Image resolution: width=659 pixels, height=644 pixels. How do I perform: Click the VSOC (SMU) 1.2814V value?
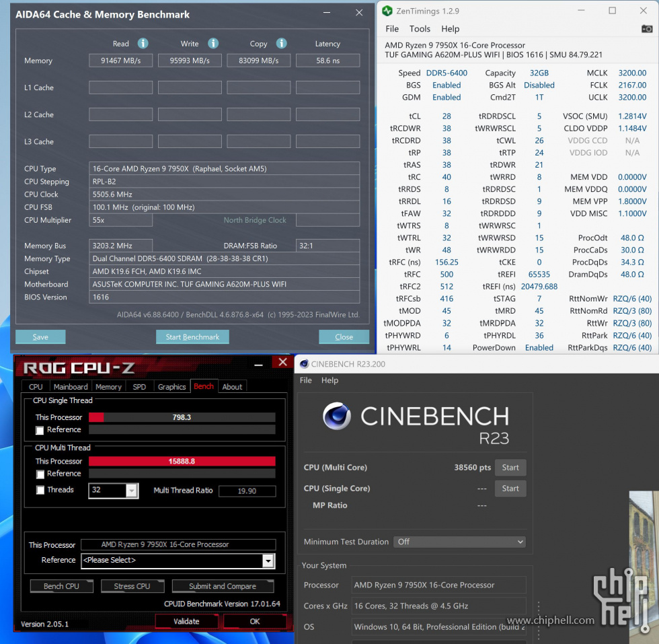[x=631, y=116]
